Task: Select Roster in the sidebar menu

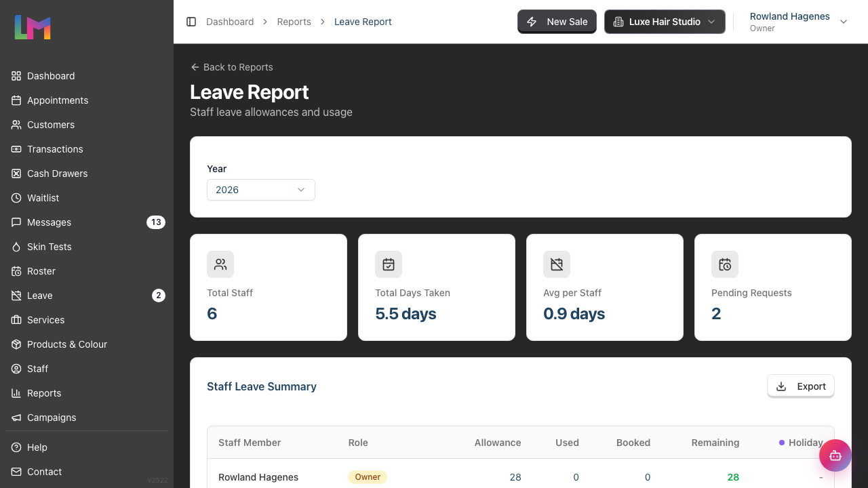Action: pos(87,271)
